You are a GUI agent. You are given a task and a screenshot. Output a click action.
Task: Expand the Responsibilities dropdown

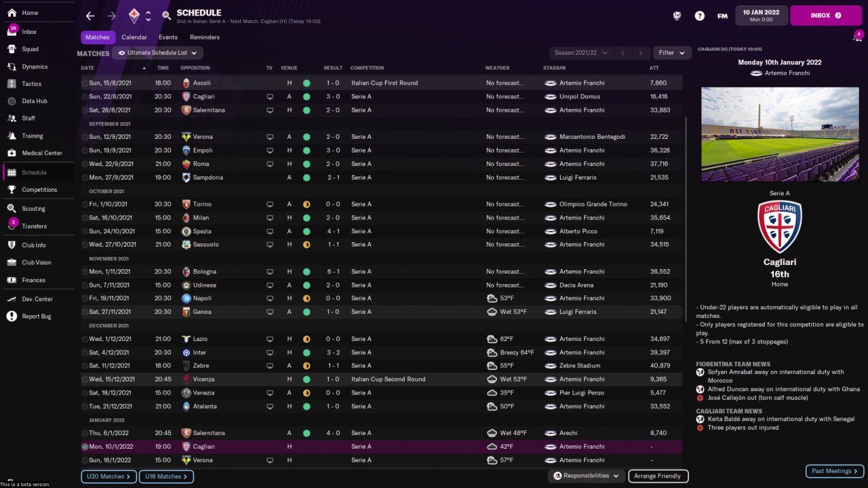pos(587,476)
